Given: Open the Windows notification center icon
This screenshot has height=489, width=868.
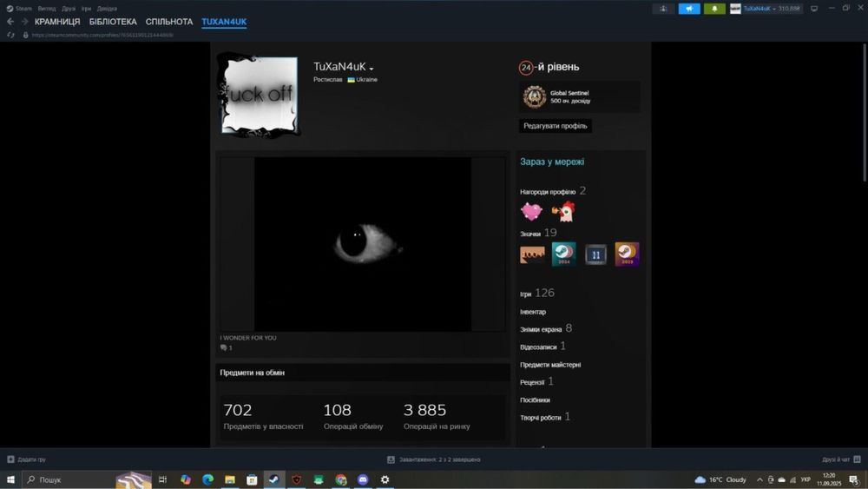Looking at the screenshot, I should tap(853, 479).
